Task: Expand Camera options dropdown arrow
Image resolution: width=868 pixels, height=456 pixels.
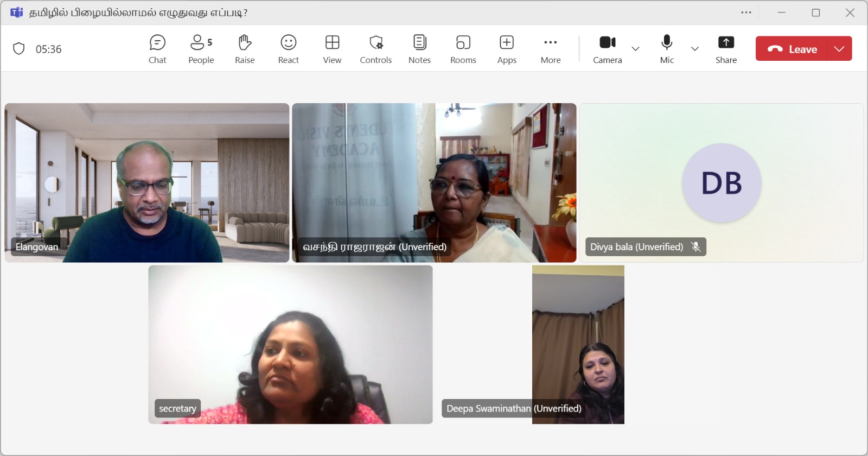Action: (636, 49)
